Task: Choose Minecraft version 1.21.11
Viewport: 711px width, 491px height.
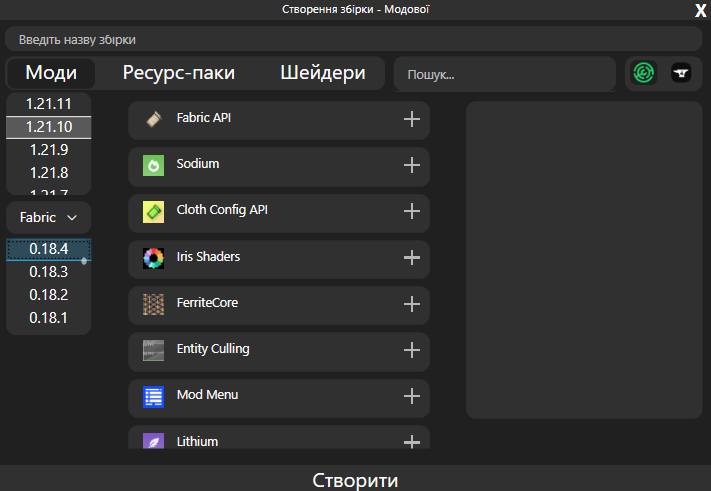Action: coord(49,104)
